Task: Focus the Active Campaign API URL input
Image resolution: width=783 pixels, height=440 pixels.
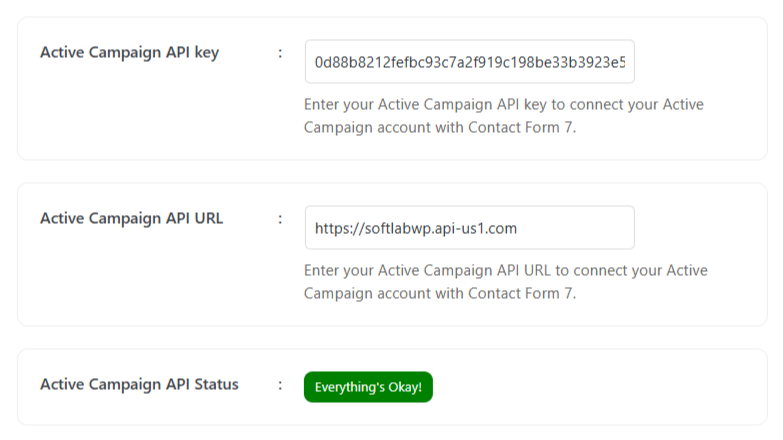Action: (469, 228)
